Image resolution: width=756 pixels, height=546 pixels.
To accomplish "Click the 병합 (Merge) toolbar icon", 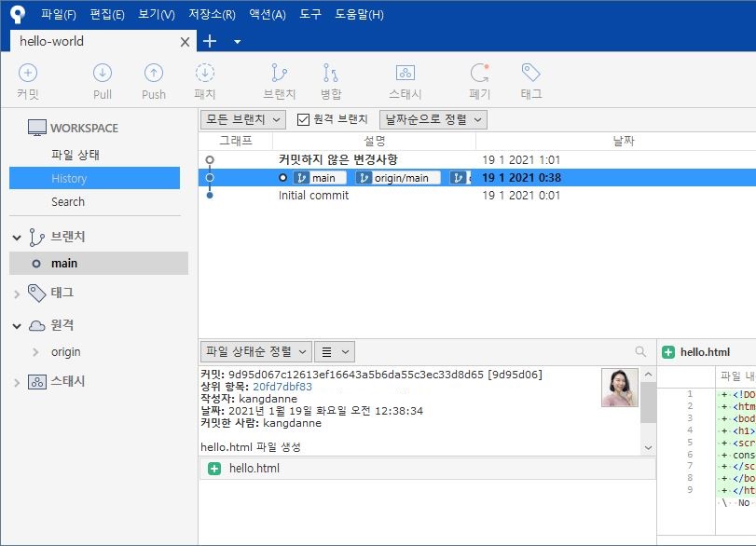I will pos(330,73).
